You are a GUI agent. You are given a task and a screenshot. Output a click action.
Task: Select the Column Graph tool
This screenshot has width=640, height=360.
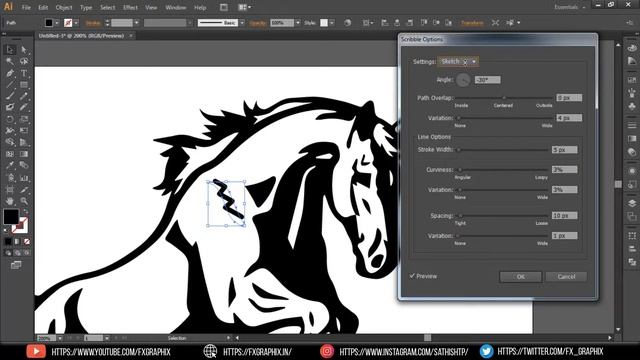[x=24, y=178]
